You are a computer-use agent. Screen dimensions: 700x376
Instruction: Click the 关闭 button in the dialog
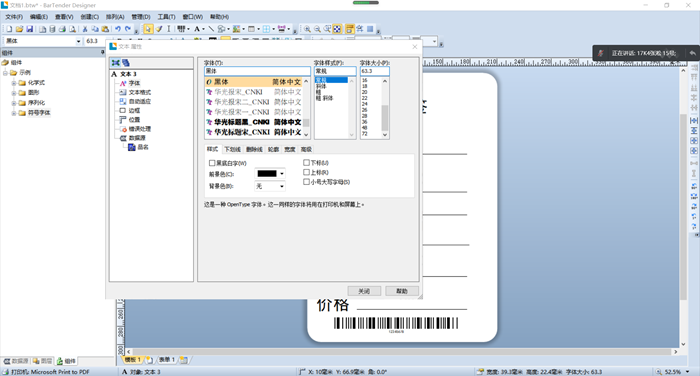pos(364,291)
